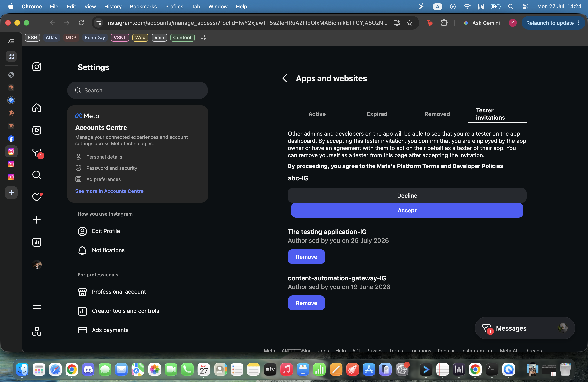Open the Profiles menu

click(174, 6)
